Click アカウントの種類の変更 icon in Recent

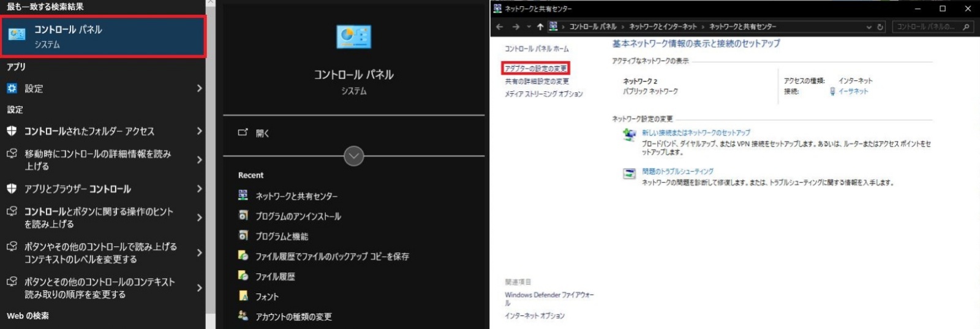[243, 316]
